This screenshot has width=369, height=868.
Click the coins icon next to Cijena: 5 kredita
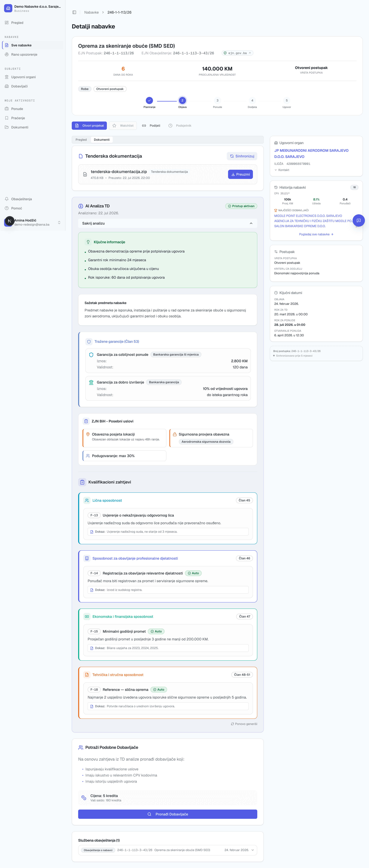[x=84, y=798]
